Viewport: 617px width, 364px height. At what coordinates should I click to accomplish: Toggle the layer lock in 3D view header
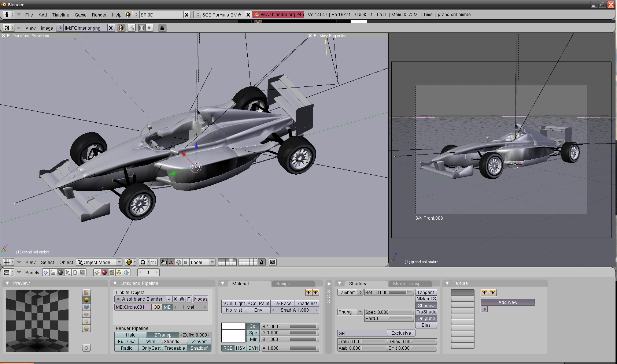[x=261, y=262]
